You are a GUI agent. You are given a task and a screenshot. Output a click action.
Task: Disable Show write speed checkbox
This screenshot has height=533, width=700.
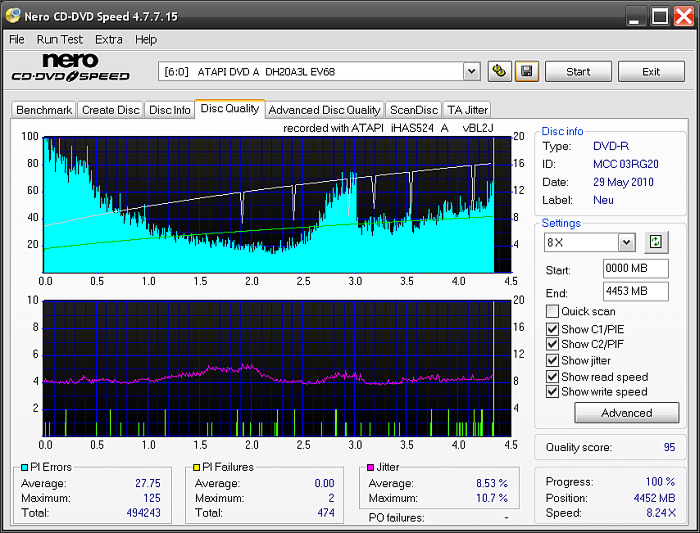click(x=552, y=392)
